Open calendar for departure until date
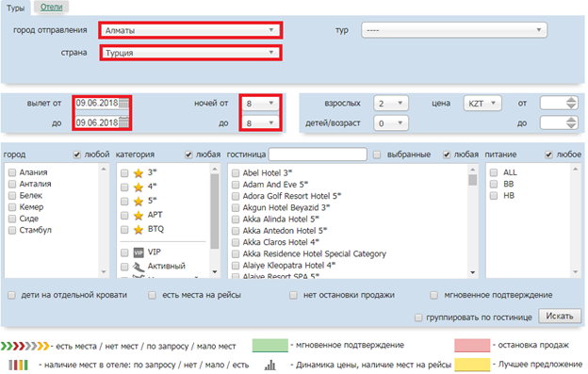Viewport: 588px width, 374px height. pos(123,122)
